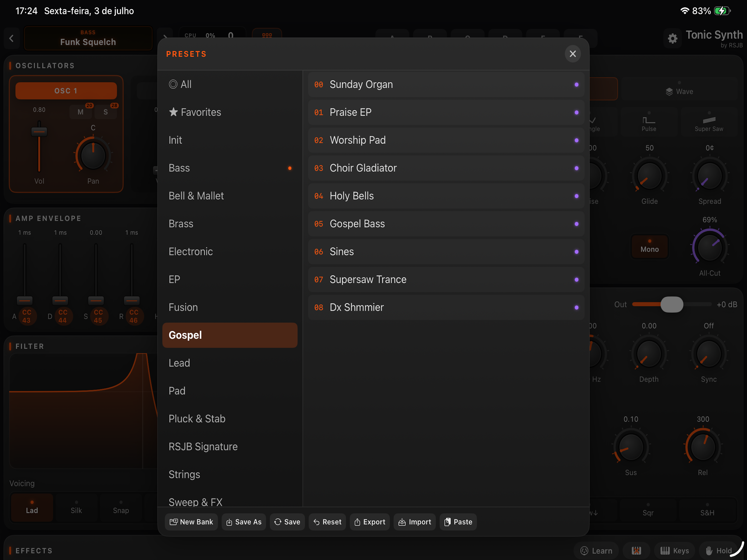747x560 pixels.
Task: Toggle the Mono button
Action: [649, 247]
